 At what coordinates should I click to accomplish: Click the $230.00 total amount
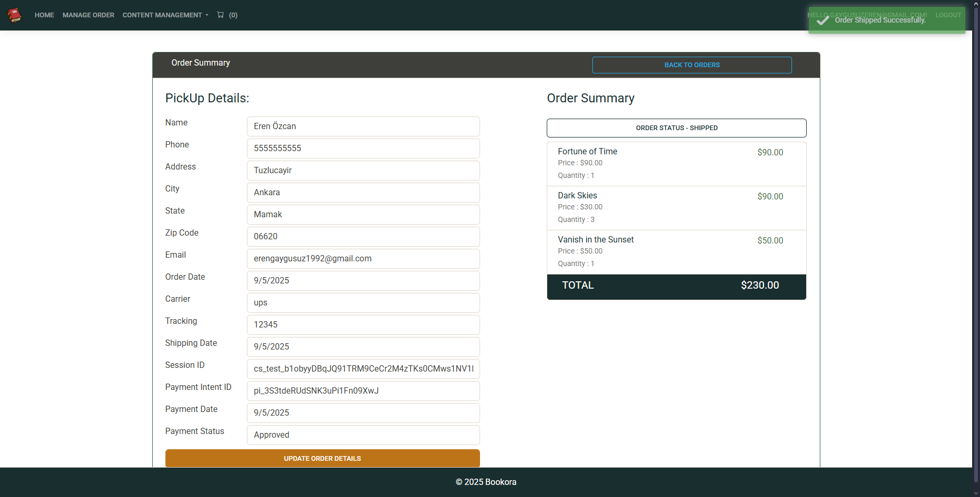tap(760, 285)
